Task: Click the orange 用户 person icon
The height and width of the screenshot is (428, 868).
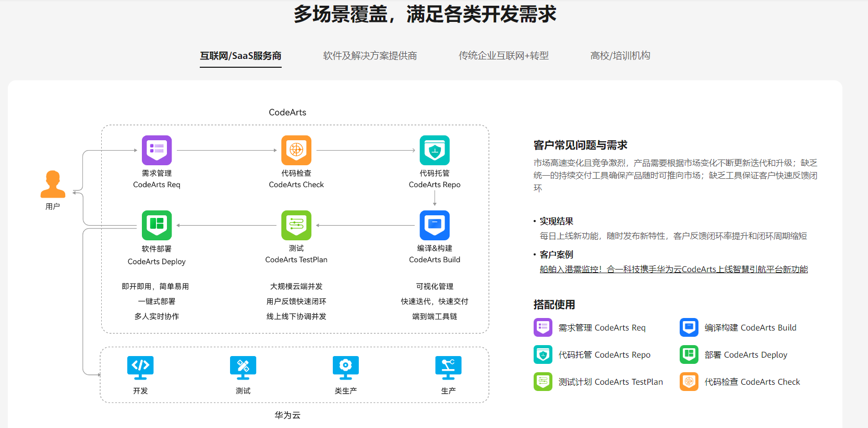Action: point(53,184)
